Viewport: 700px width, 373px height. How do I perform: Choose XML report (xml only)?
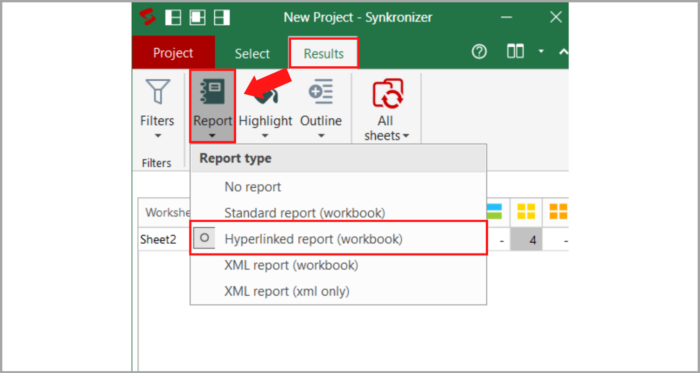coord(338,291)
